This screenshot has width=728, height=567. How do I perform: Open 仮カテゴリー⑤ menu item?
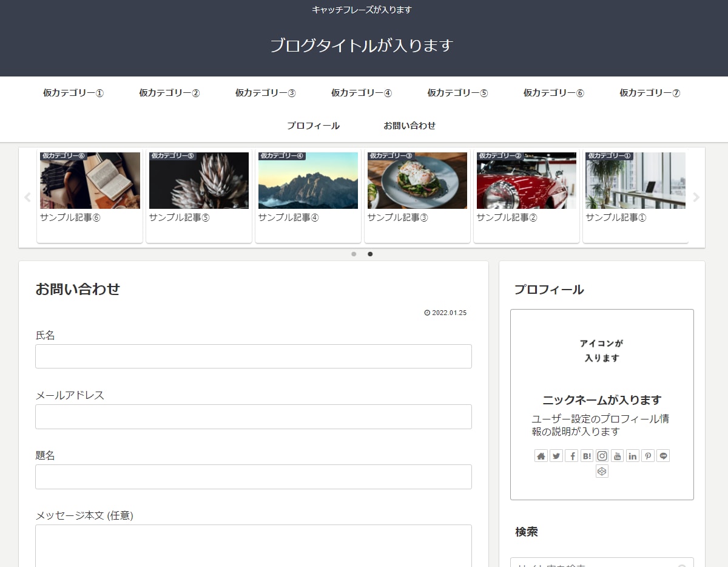pos(457,93)
